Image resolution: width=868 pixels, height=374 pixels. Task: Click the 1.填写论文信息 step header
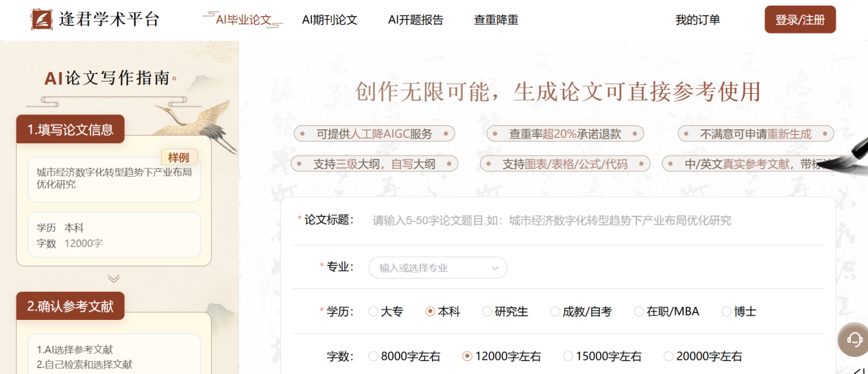point(71,129)
